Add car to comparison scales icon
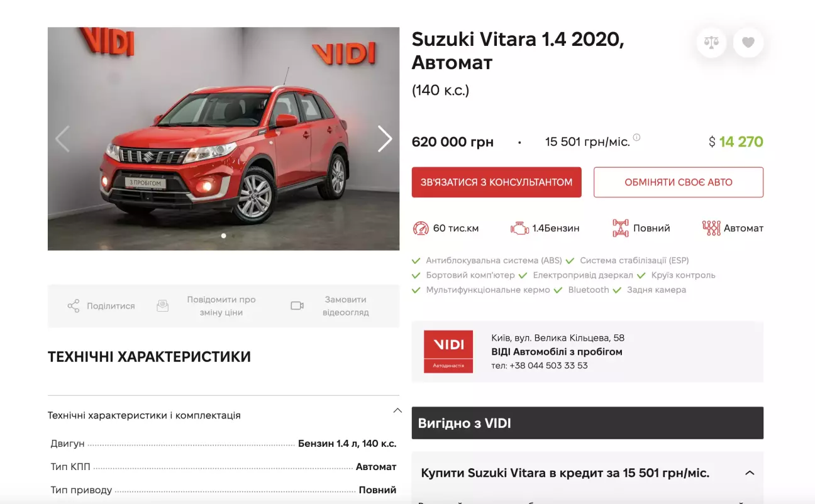This screenshot has width=815, height=504. (x=711, y=43)
